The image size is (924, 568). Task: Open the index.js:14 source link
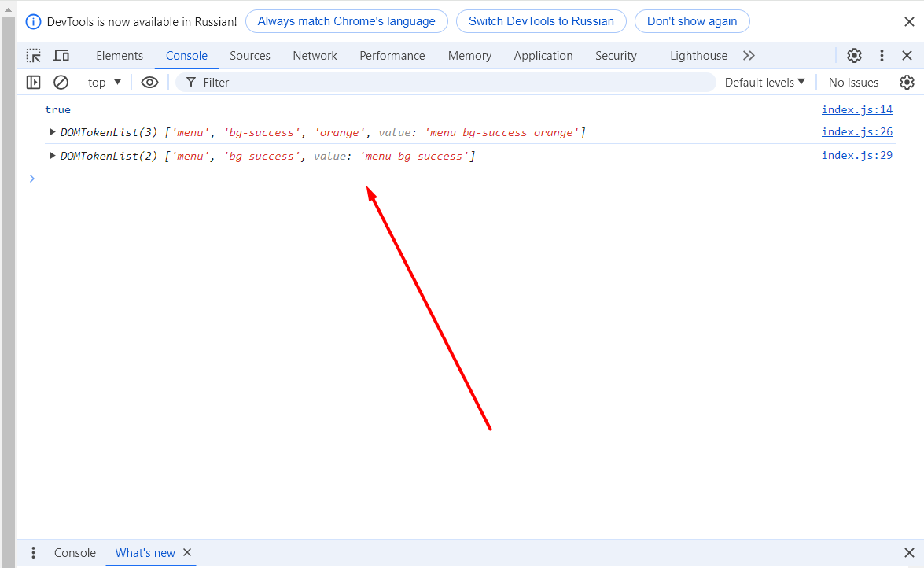[x=857, y=109]
